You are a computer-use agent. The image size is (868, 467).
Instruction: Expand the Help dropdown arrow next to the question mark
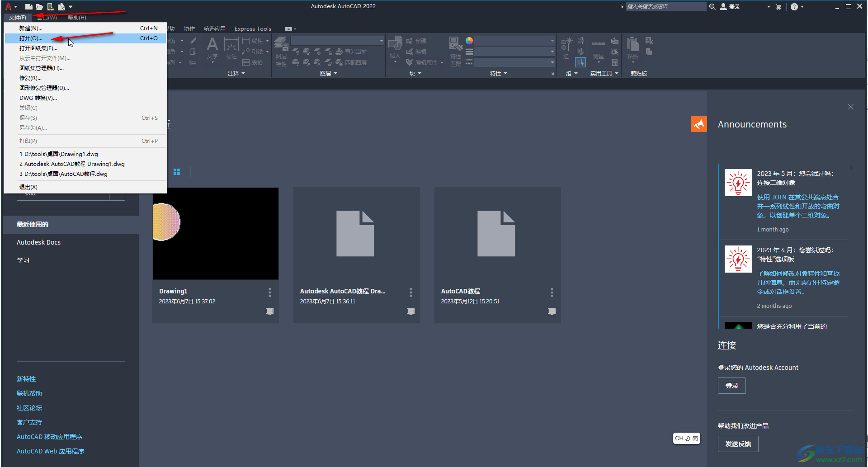click(802, 7)
